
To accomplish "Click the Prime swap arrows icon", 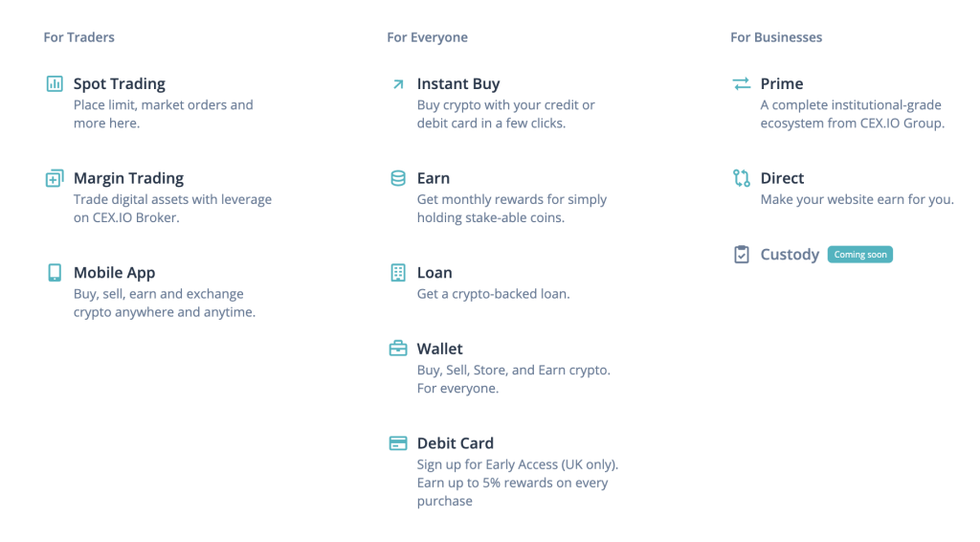I will 742,83.
